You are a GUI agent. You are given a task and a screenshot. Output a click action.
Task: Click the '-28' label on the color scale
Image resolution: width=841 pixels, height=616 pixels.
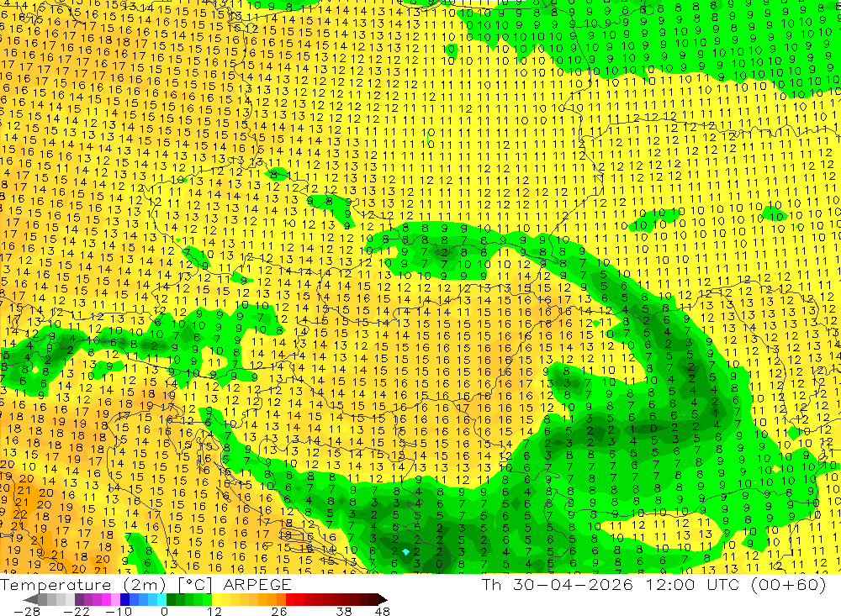[x=27, y=611]
